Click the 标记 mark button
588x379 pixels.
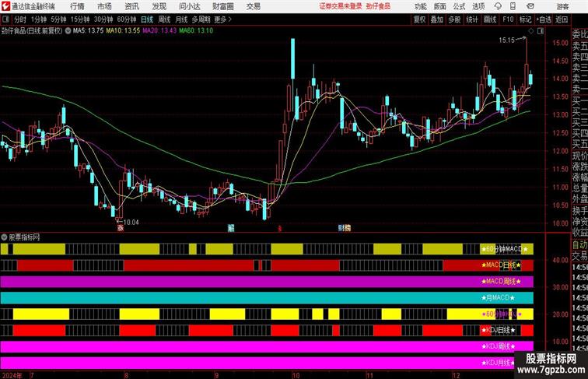tap(525, 19)
